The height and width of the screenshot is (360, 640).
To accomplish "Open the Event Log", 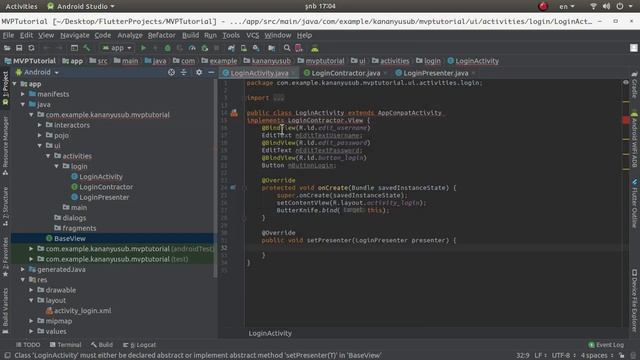I will (x=607, y=345).
